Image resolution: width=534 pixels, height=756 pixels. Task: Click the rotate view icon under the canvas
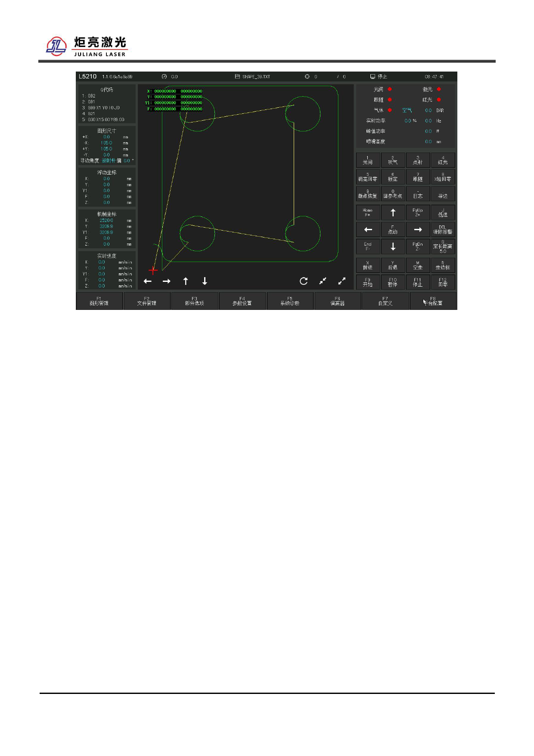click(304, 281)
